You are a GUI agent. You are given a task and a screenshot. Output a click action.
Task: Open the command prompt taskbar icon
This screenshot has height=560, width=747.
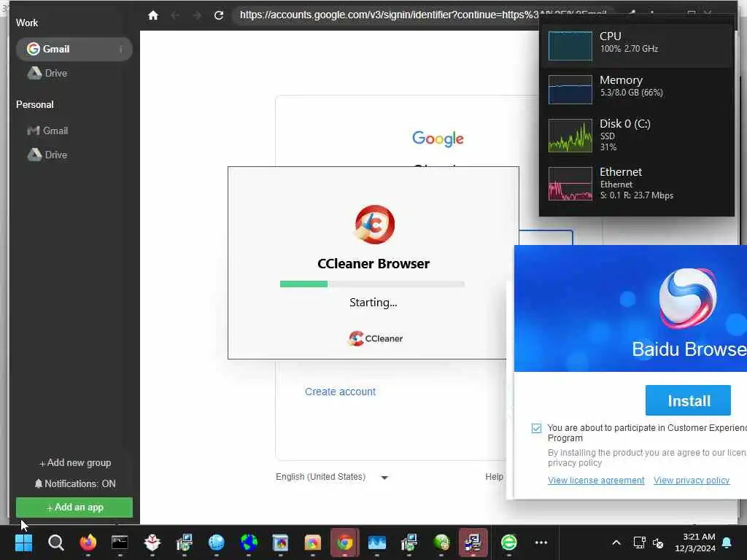click(120, 542)
